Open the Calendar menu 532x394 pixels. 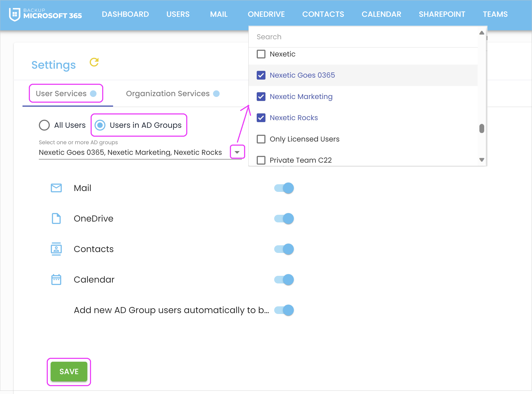click(x=381, y=14)
